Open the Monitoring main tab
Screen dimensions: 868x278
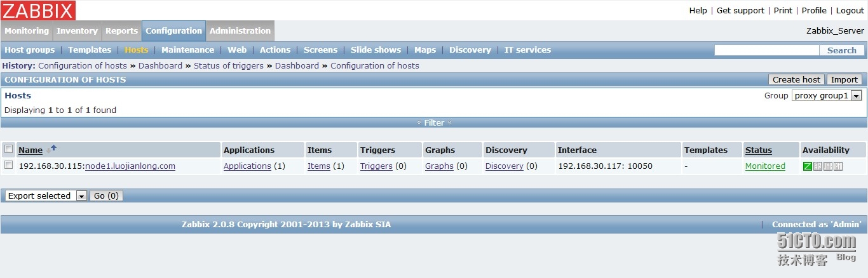pos(27,30)
